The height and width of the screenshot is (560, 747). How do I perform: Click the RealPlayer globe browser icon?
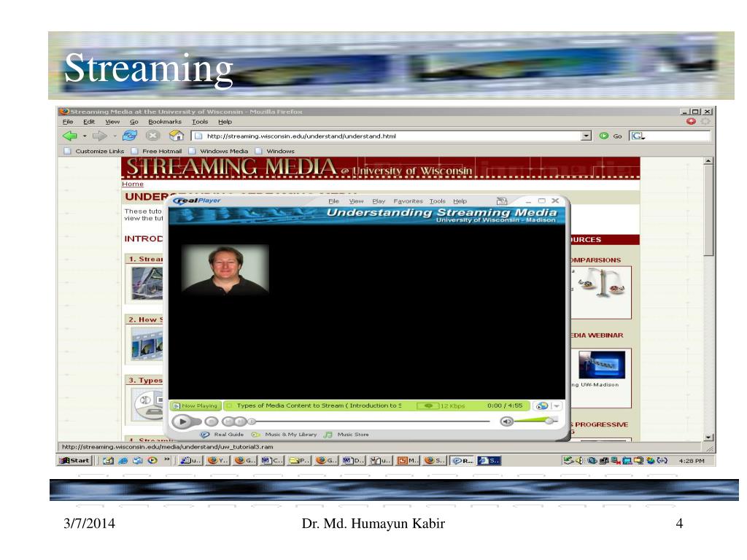click(542, 406)
